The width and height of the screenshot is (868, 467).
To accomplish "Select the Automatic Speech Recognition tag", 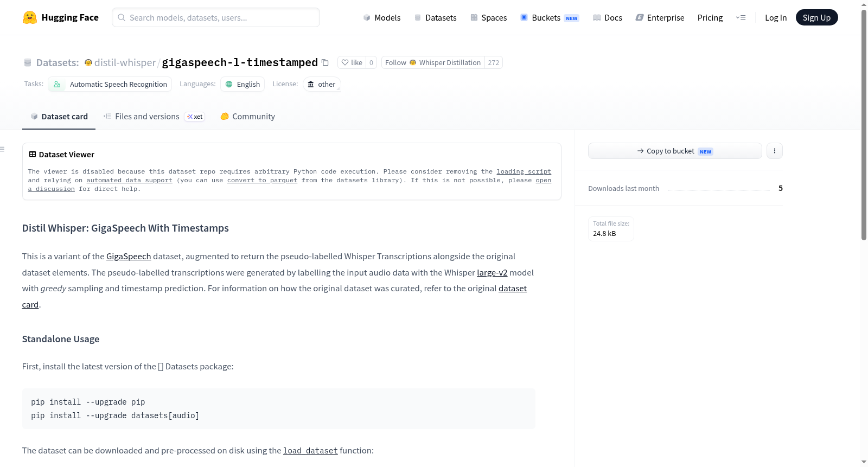I will coord(110,84).
